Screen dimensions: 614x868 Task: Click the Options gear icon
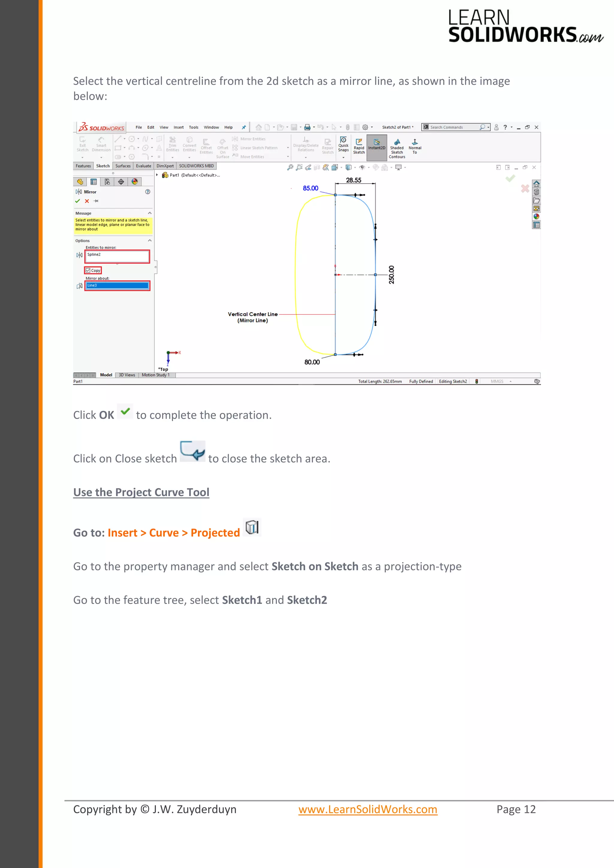pyautogui.click(x=365, y=127)
